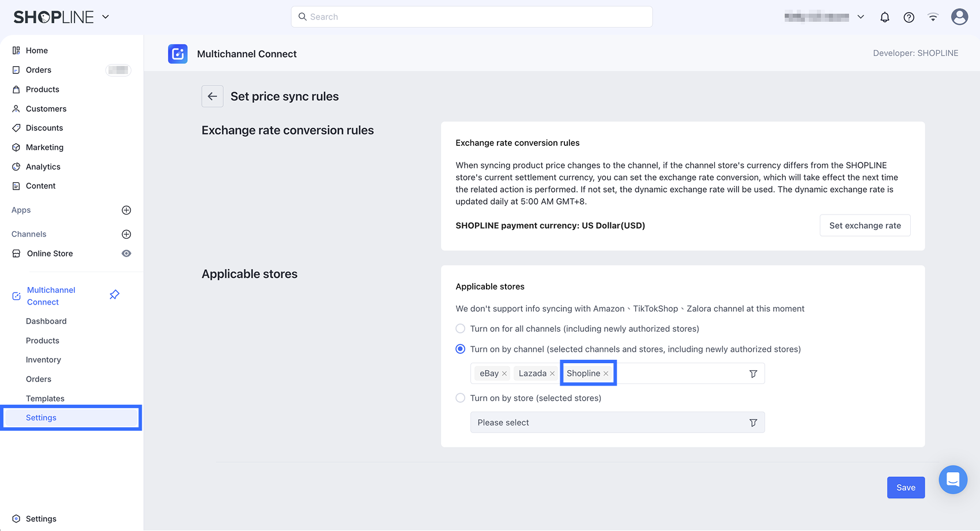Open the Please select store dropdown
The image size is (980, 531).
pos(617,423)
